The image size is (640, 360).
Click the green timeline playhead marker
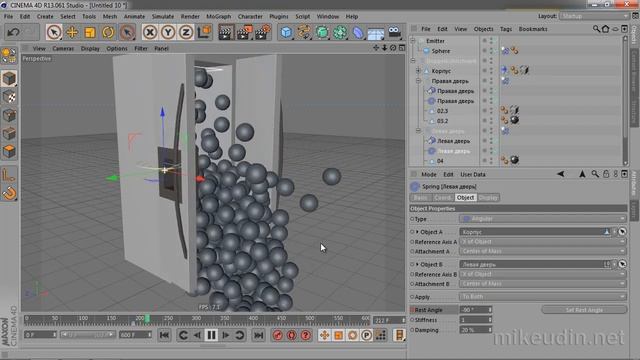coord(147,318)
